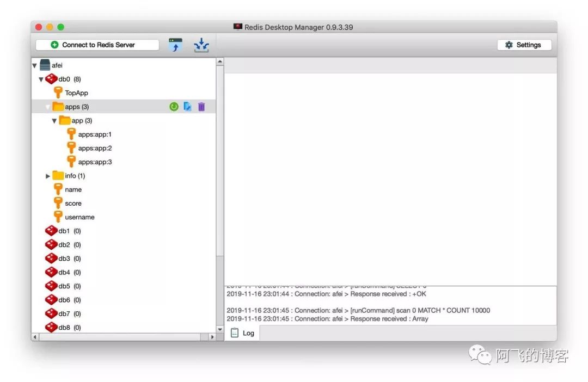Image resolution: width=588 pixels, height=382 pixels.
Task: Click the log line 'Response received : +OK'
Action: coord(326,294)
